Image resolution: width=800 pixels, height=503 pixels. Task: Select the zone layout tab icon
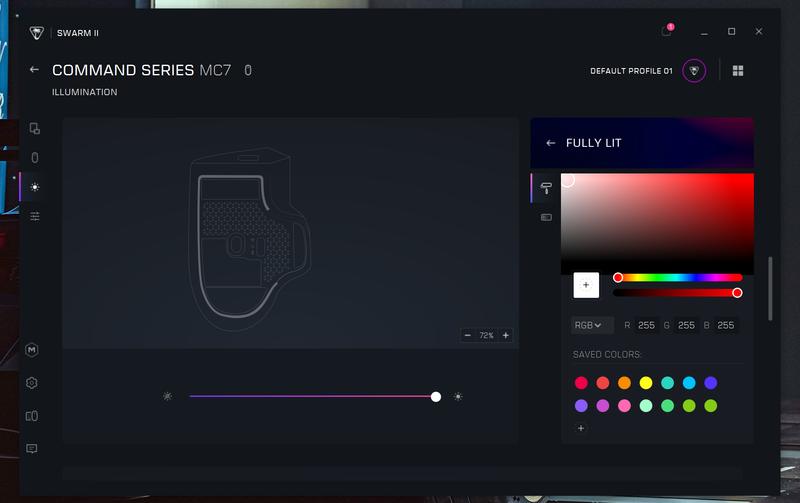coord(546,217)
